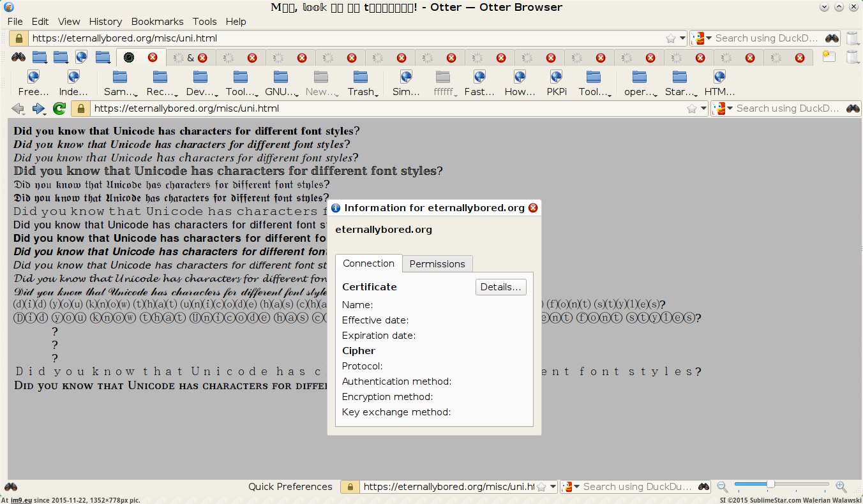Click lock icon in topmost address bar
Screen dimensions: 863x504
[x=19, y=38]
